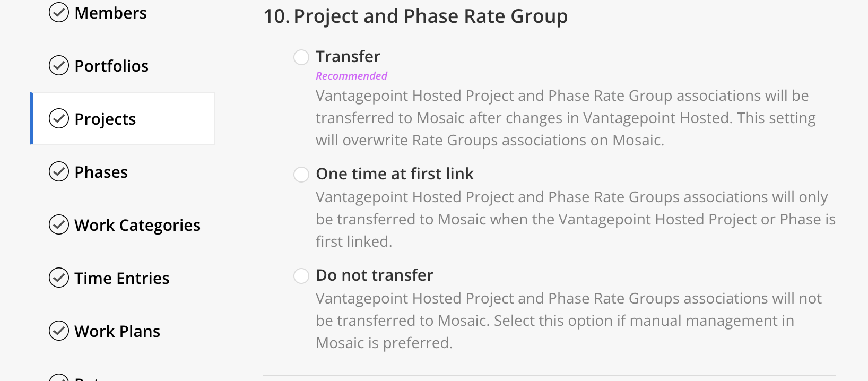The height and width of the screenshot is (381, 868).
Task: Select the One time at first link radio button
Action: tap(301, 175)
